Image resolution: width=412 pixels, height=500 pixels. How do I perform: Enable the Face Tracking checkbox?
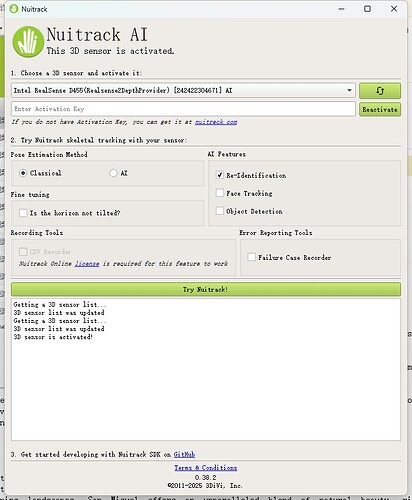click(x=220, y=193)
